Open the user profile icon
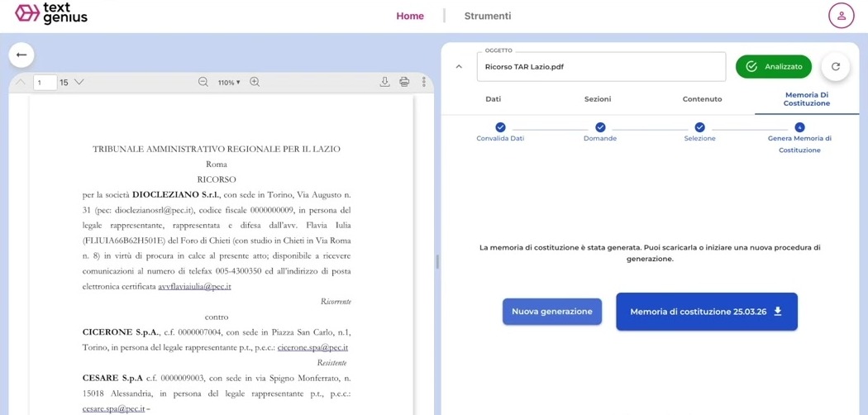This screenshot has width=868, height=415. [x=841, y=16]
